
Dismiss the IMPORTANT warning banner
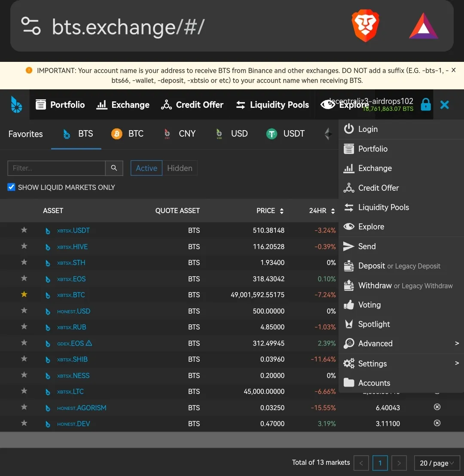(453, 70)
